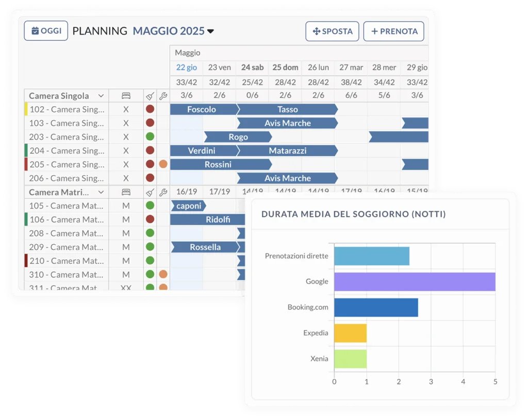Select room 205 - Camera Sing... row
The height and width of the screenshot is (420, 528).
click(67, 164)
